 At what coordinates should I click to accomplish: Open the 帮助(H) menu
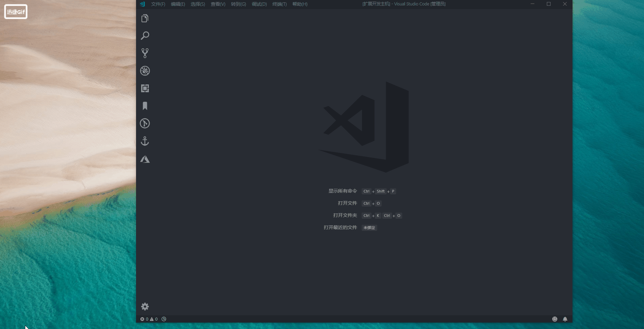[x=300, y=4]
